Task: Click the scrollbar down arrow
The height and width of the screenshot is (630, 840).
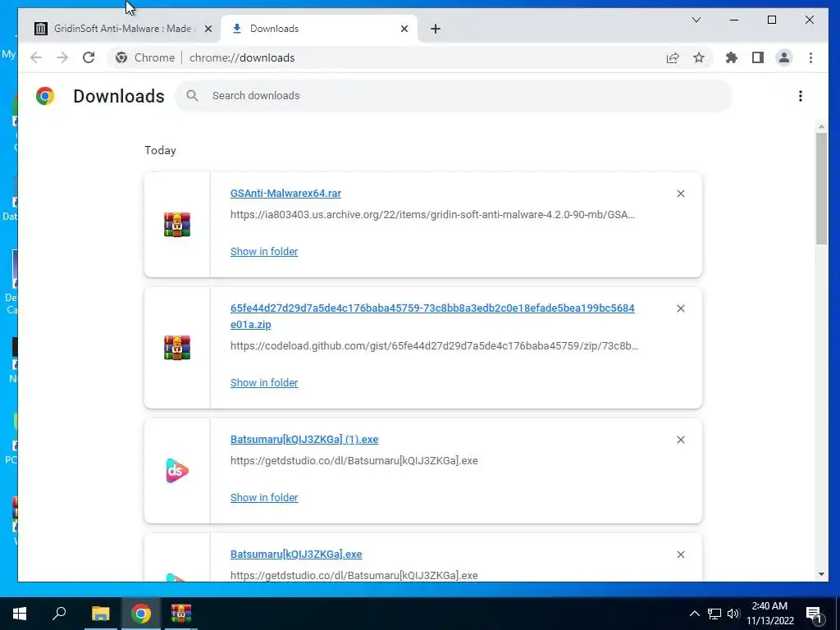Action: (x=821, y=574)
